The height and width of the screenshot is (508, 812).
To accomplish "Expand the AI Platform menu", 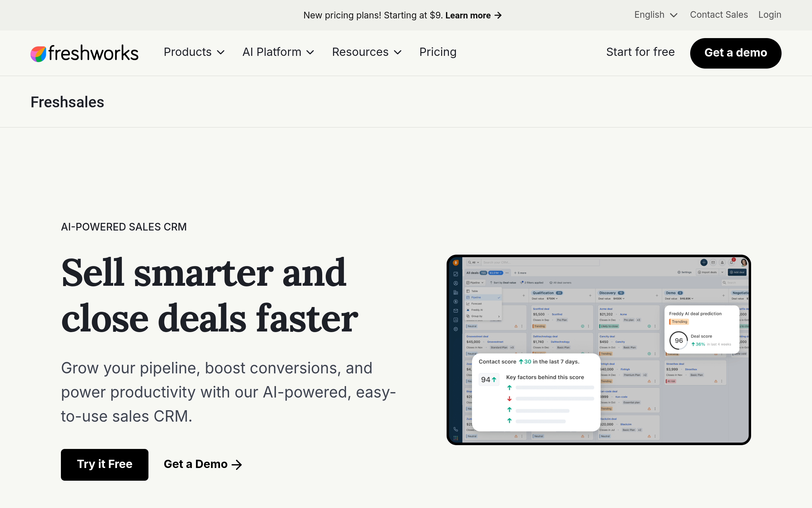I will (278, 52).
